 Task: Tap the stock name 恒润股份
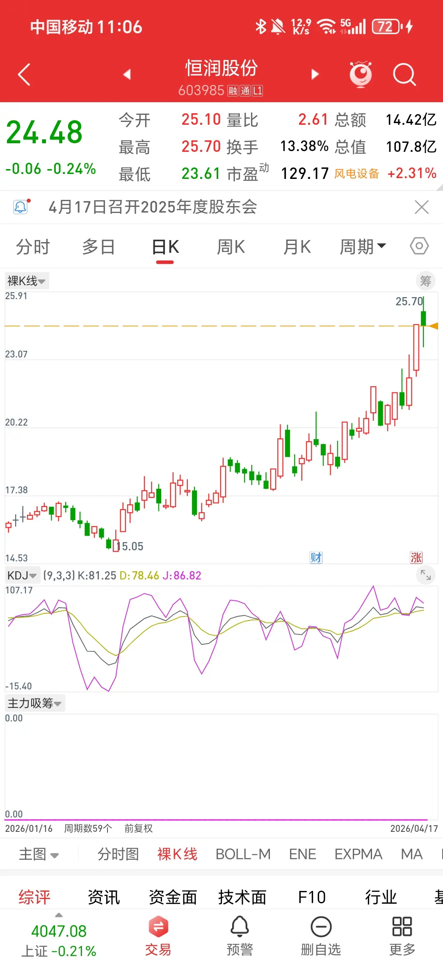(x=221, y=68)
